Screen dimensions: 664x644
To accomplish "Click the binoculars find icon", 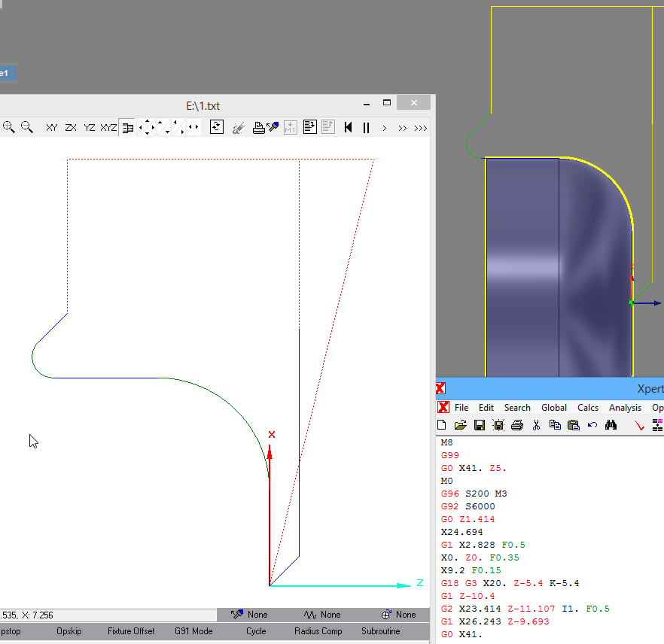I will [x=611, y=425].
